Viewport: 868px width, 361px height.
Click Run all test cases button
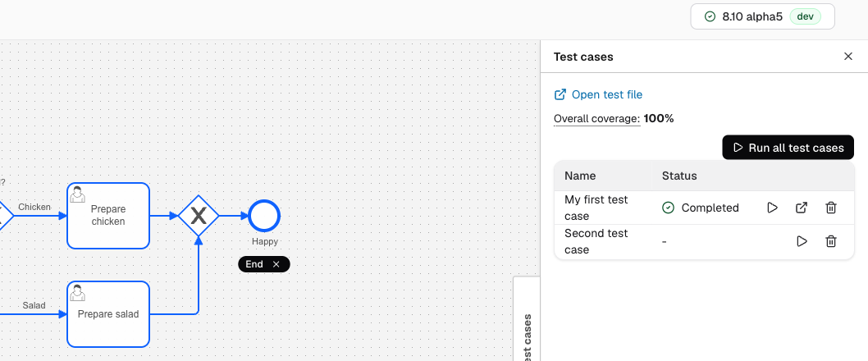pos(788,148)
